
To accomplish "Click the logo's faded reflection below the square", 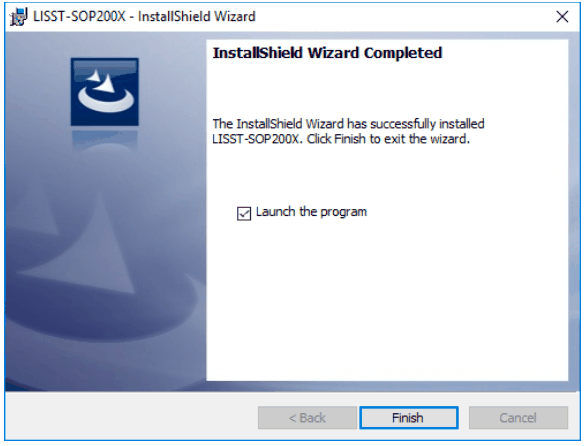I will [x=105, y=139].
